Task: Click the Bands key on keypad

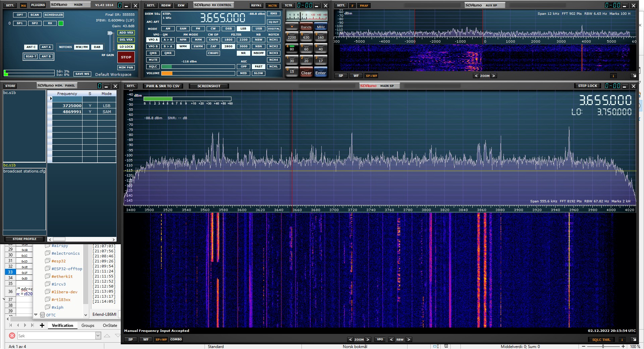Action: [x=306, y=27]
